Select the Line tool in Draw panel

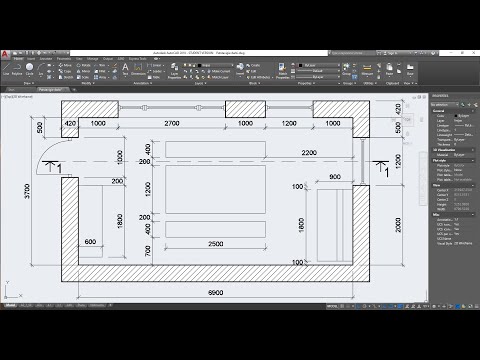click(x=6, y=69)
